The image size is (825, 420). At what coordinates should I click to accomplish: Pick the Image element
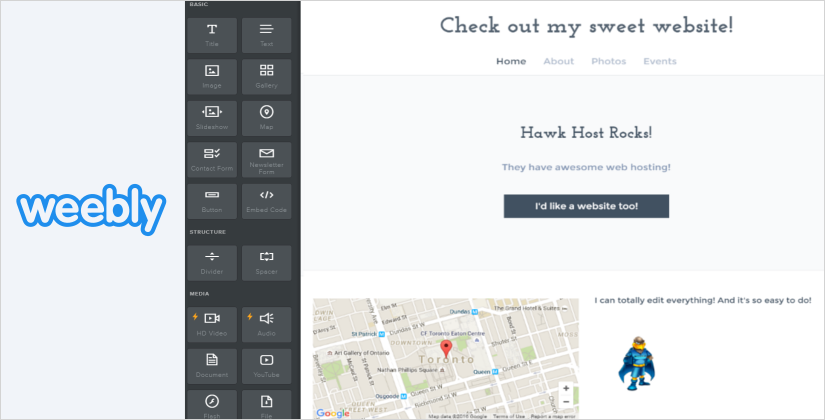(212, 76)
